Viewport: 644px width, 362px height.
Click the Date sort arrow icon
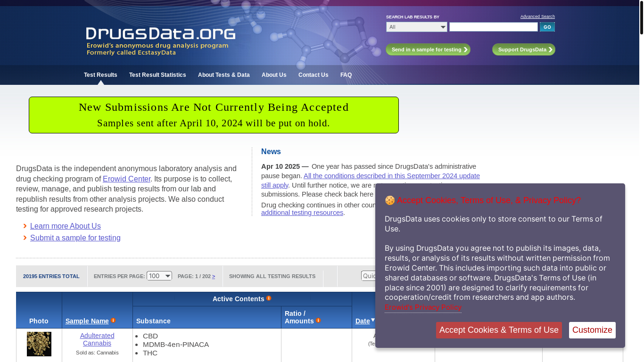click(x=373, y=320)
